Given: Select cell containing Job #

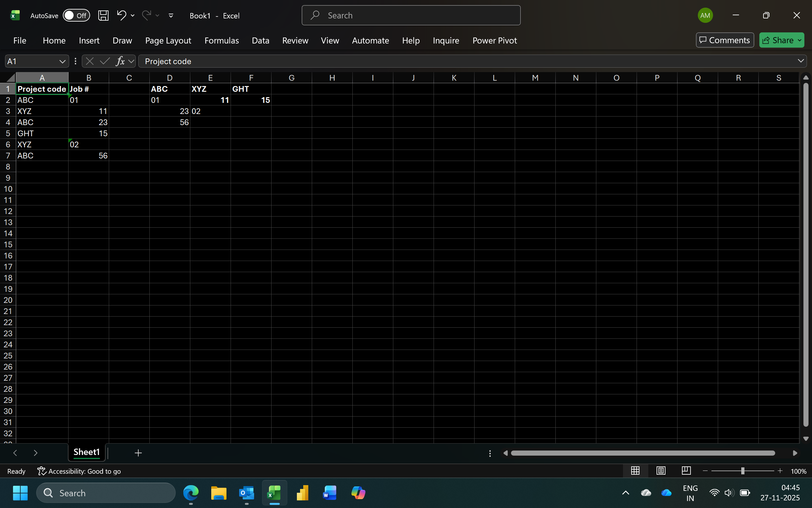Looking at the screenshot, I should [88, 89].
